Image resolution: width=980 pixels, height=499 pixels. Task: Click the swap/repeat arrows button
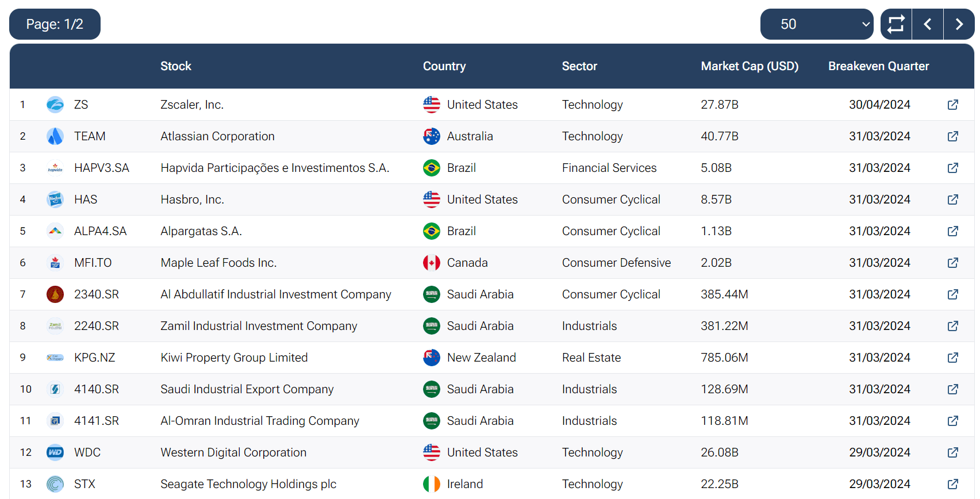(896, 24)
